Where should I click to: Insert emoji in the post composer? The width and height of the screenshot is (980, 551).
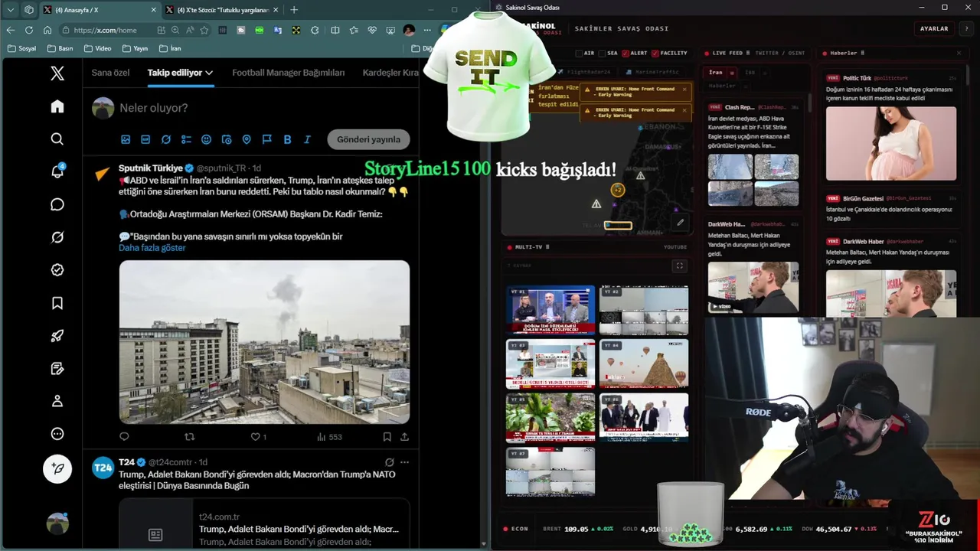point(206,139)
